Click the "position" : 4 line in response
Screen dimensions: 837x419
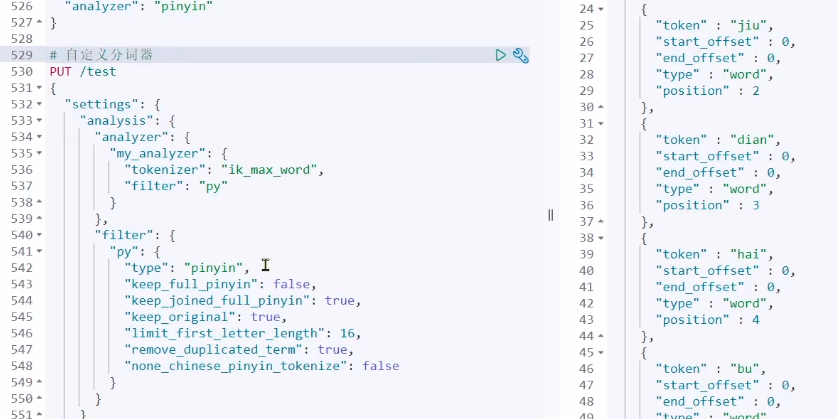tap(707, 320)
